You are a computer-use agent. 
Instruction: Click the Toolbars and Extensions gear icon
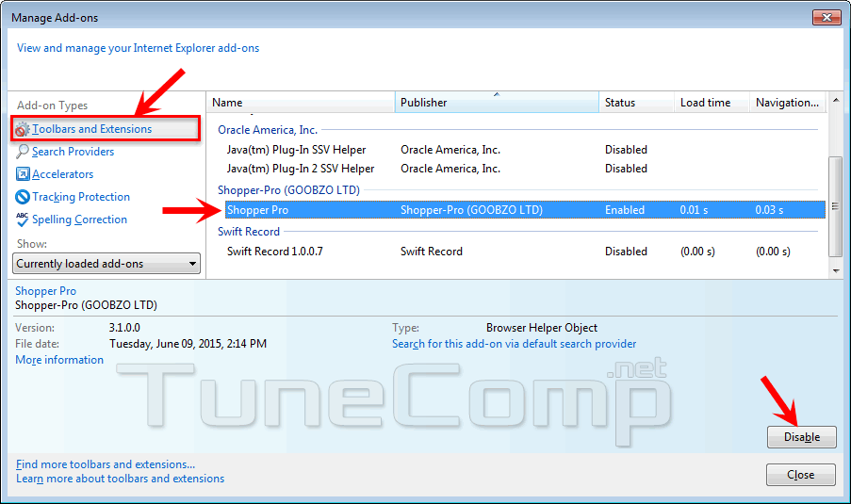pyautogui.click(x=23, y=129)
